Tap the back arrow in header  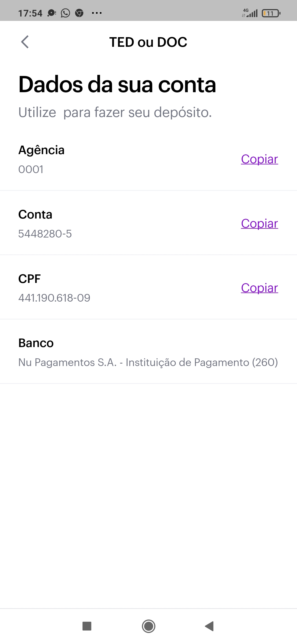[x=25, y=42]
